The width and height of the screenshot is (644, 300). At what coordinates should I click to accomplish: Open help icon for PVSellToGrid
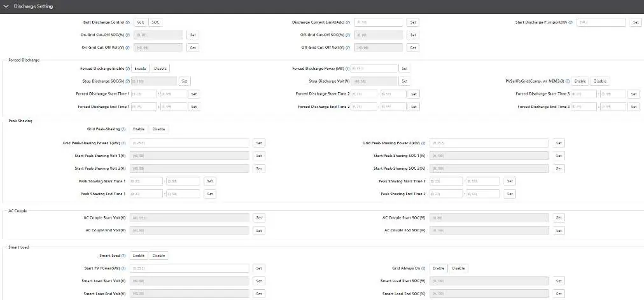coord(567,81)
